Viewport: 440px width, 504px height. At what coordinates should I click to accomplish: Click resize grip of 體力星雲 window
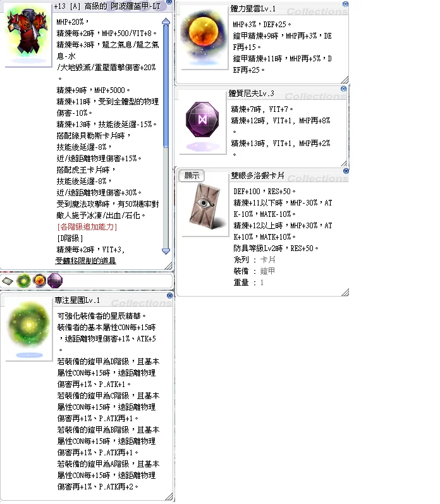[x=345, y=80]
